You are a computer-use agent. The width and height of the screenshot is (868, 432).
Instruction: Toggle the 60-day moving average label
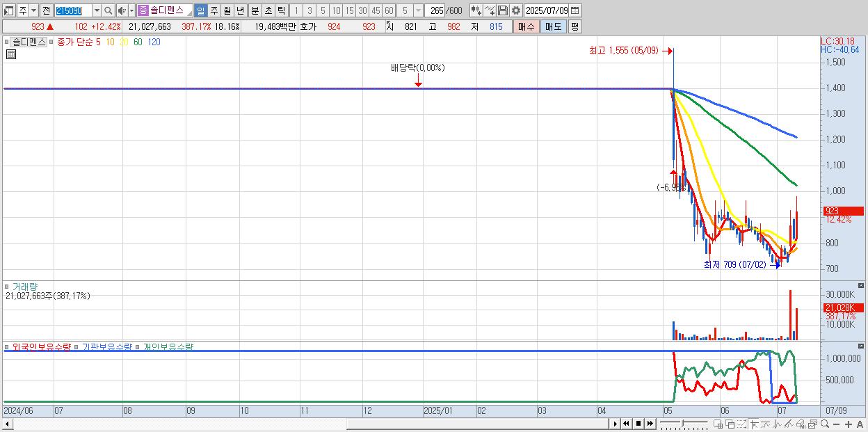click(138, 42)
